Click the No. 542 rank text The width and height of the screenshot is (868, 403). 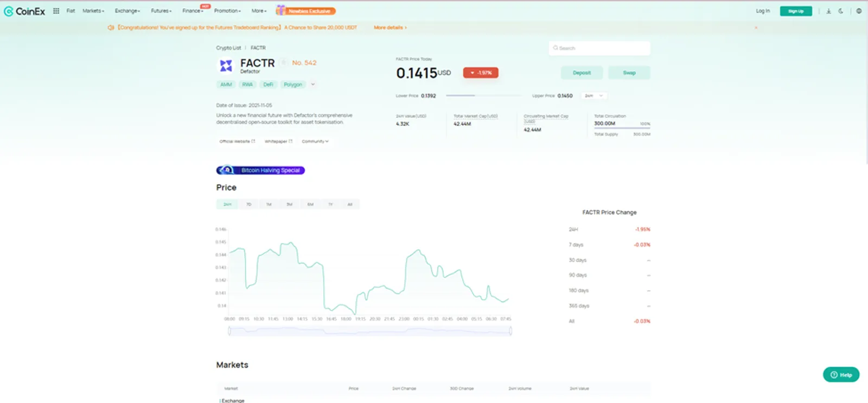point(304,63)
